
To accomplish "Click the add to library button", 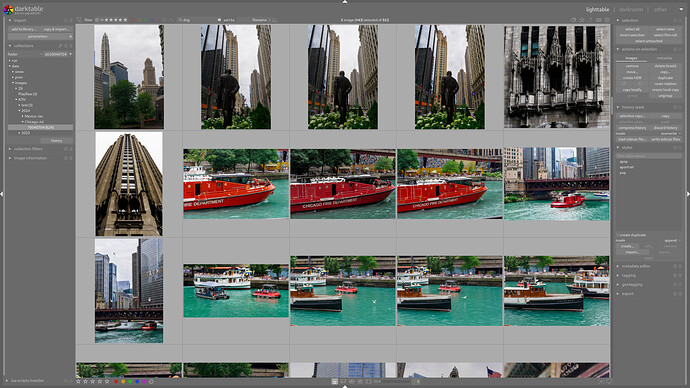I will click(x=23, y=29).
